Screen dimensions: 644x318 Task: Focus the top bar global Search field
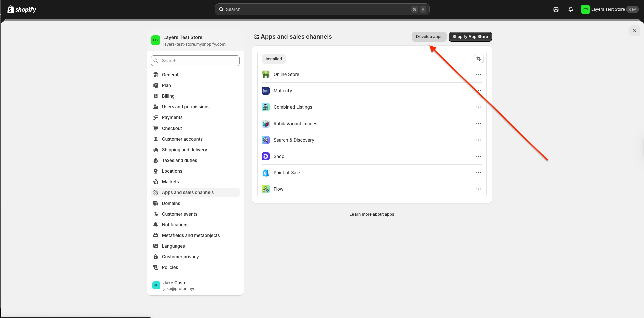322,9
